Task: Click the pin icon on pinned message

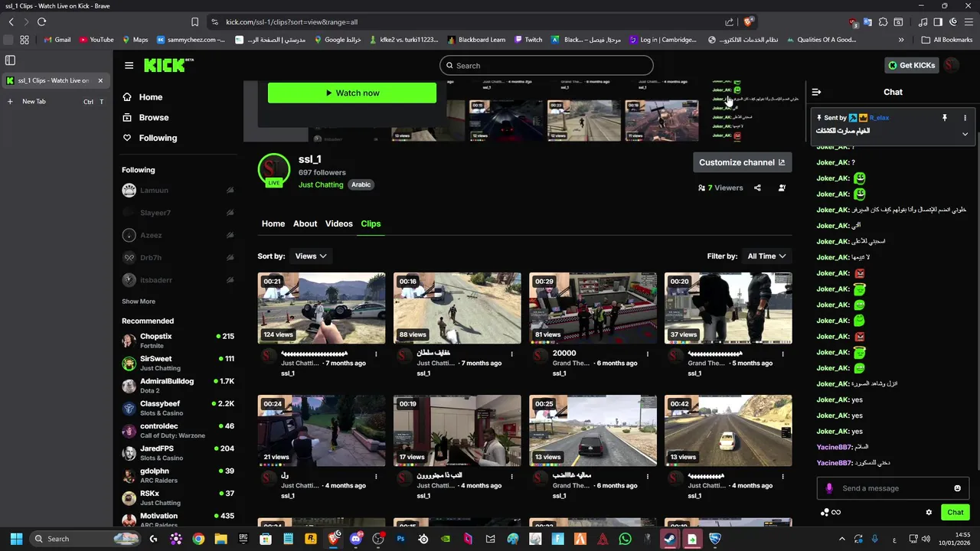Action: (x=944, y=118)
